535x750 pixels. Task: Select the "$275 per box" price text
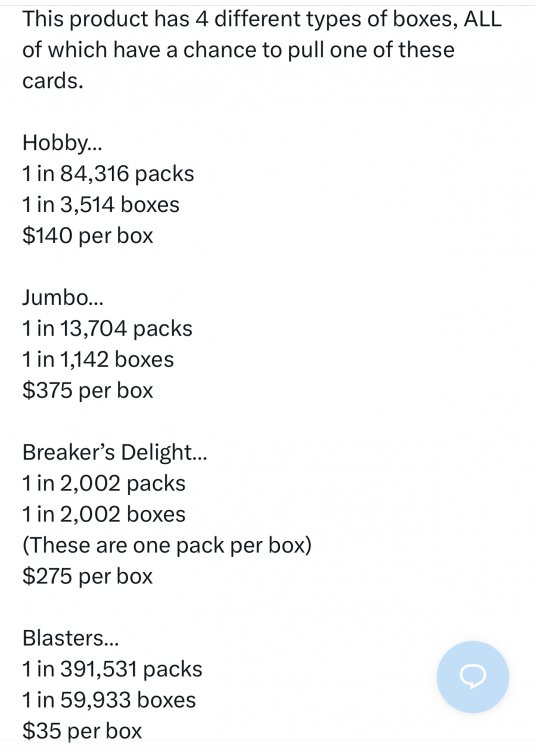pos(87,576)
